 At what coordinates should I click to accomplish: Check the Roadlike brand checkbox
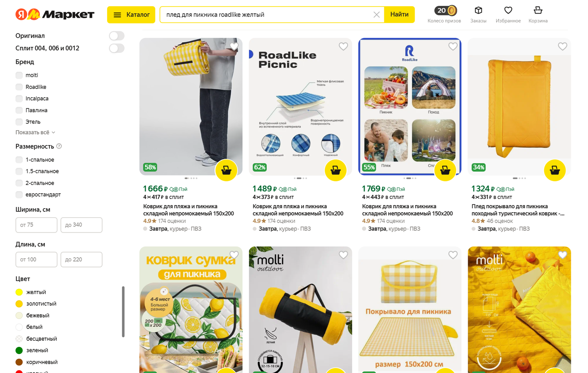[x=19, y=87]
